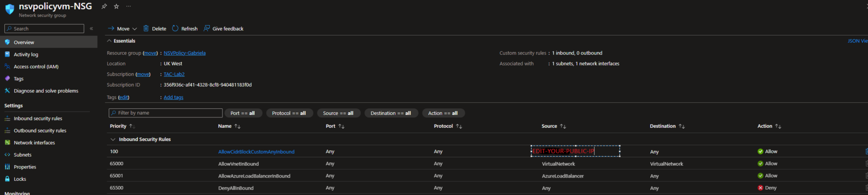Viewport: 868px width, 195px height.
Task: Click the Activity log icon
Action: tap(7, 54)
